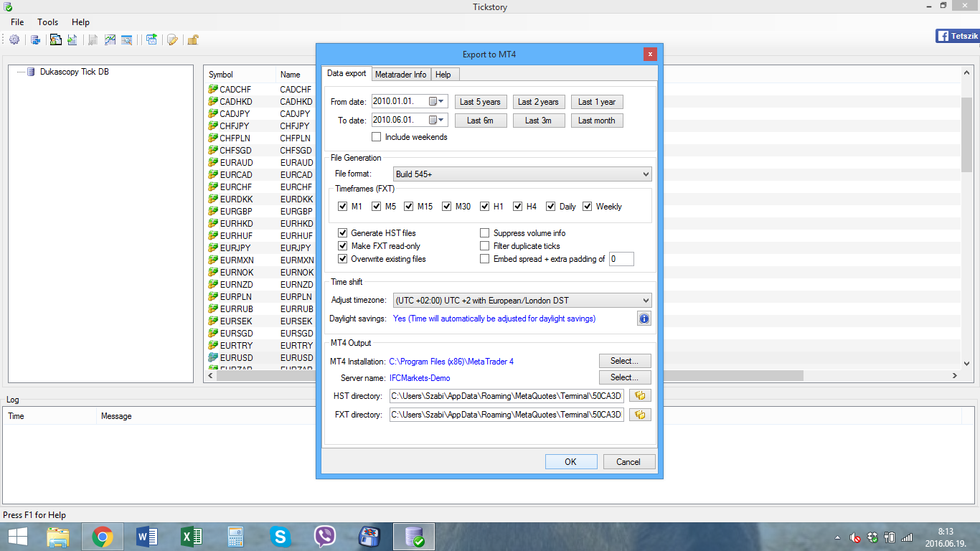Viewport: 980px width, 551px height.
Task: Cancel the Export to MT4 dialog
Action: tap(629, 462)
